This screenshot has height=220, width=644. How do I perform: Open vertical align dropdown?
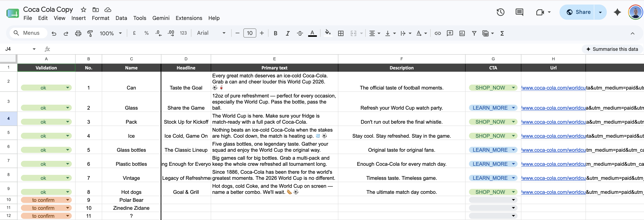(390, 33)
